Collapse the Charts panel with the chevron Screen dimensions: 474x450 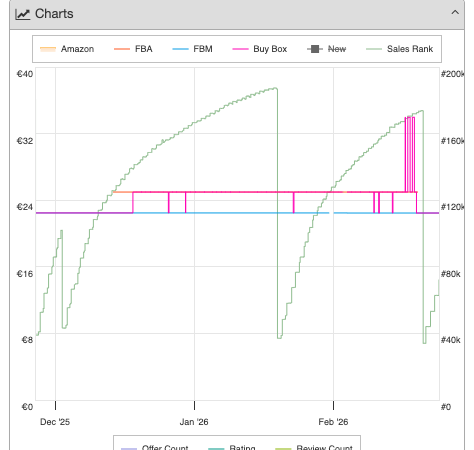pyautogui.click(x=455, y=13)
